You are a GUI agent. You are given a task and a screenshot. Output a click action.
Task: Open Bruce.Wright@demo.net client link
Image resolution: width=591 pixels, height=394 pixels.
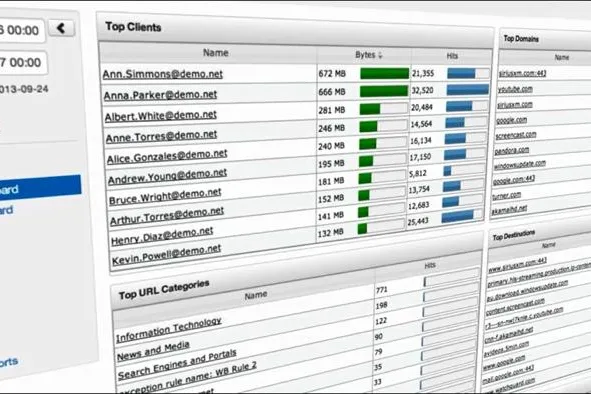point(165,197)
